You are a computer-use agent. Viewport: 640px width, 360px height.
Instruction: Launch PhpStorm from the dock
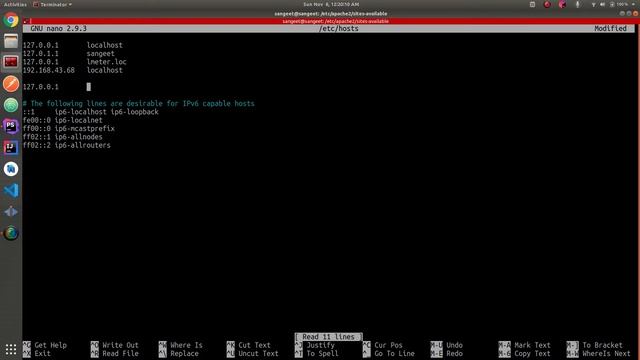click(11, 126)
